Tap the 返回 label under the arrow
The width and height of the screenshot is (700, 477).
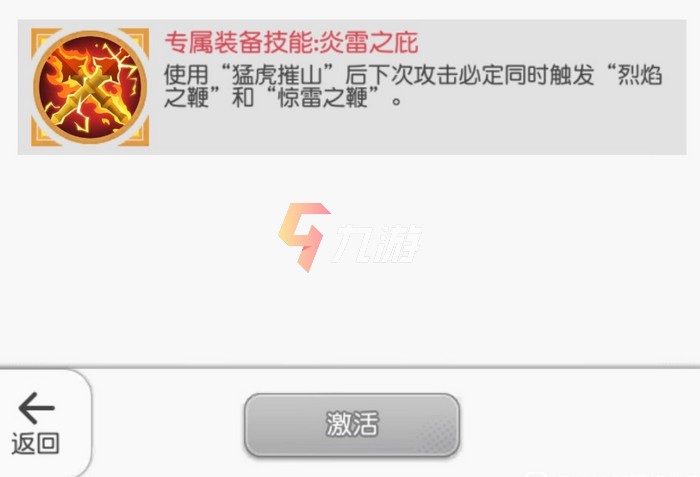(x=35, y=443)
